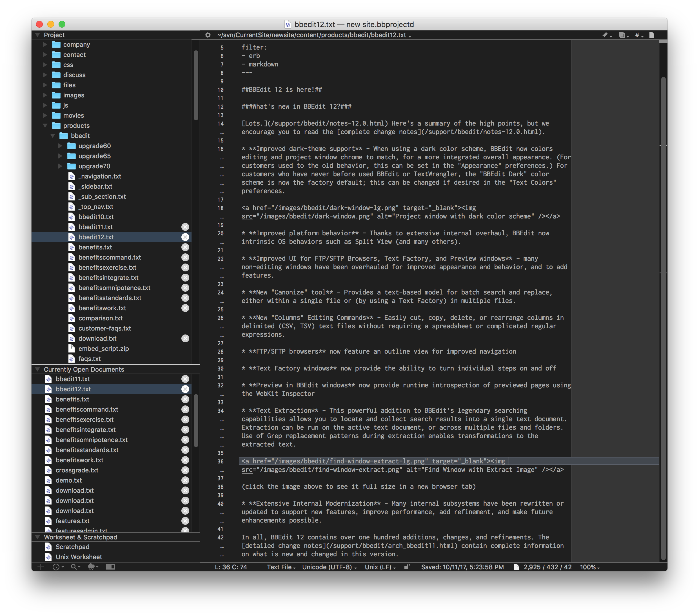Open the magnifier search menu in sidebar footer
Screen dimensions: 699x616
pos(75,567)
